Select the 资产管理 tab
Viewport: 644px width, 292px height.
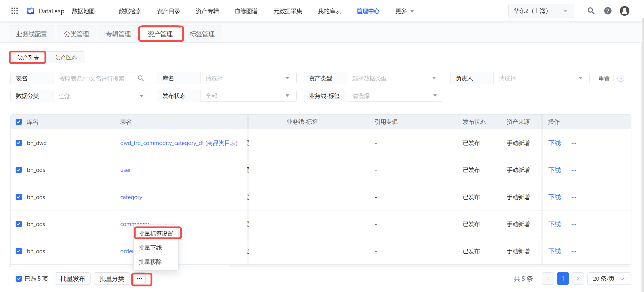(x=160, y=34)
